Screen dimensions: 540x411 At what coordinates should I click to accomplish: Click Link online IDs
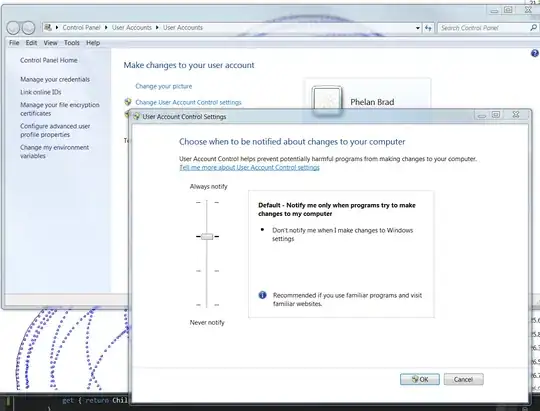coord(41,92)
